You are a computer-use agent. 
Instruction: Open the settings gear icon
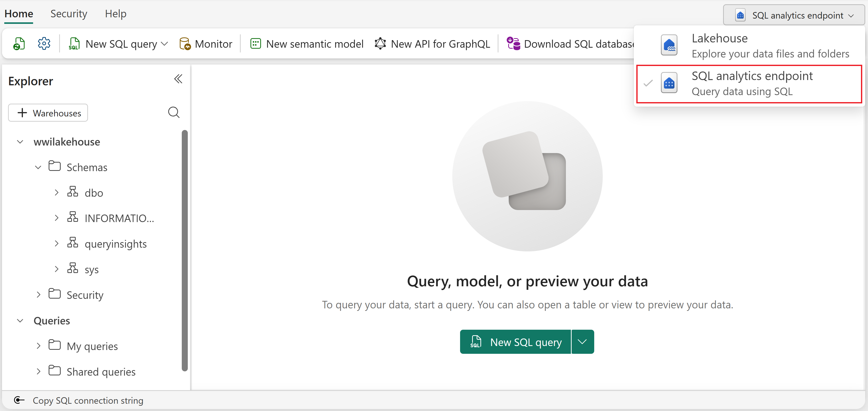click(44, 44)
